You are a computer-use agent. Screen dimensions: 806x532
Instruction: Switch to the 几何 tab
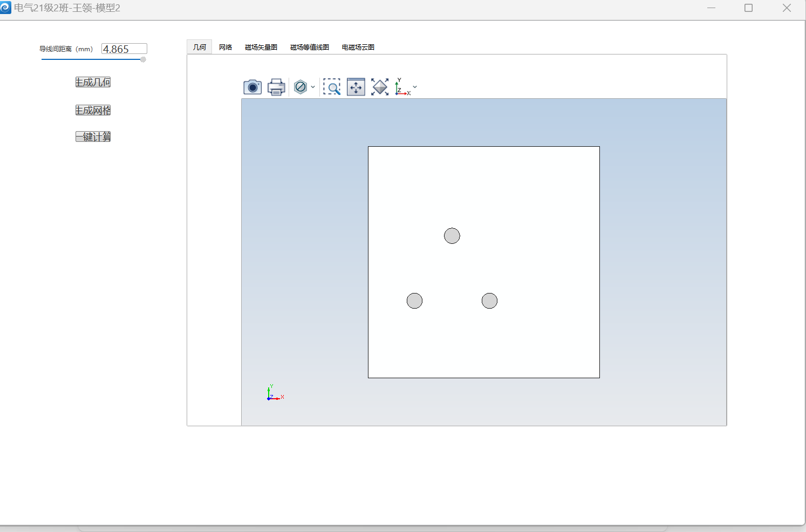(x=200, y=47)
